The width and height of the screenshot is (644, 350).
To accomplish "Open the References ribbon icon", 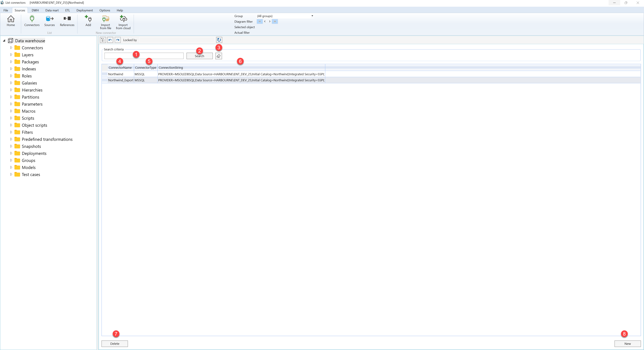I will point(67,21).
